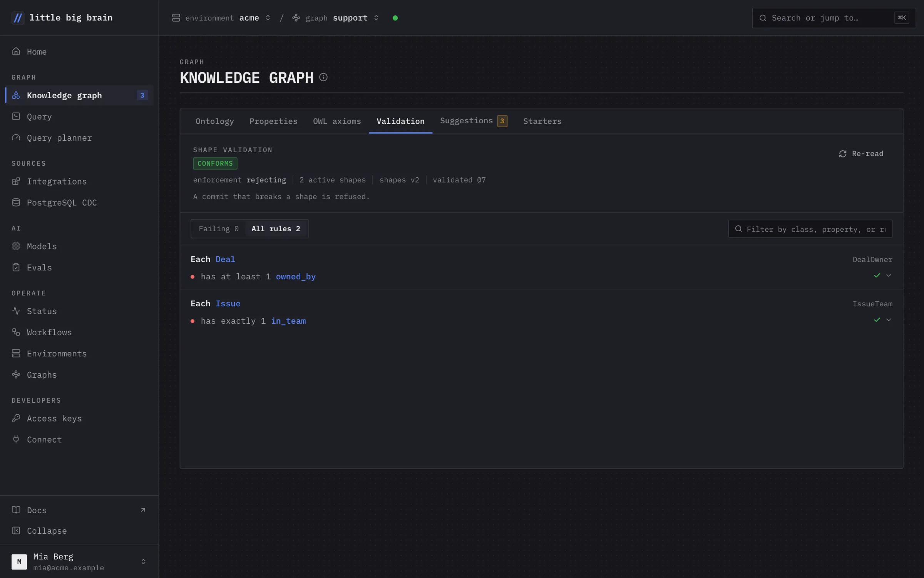
Task: Open the Mia Berg account menu
Action: (x=79, y=561)
